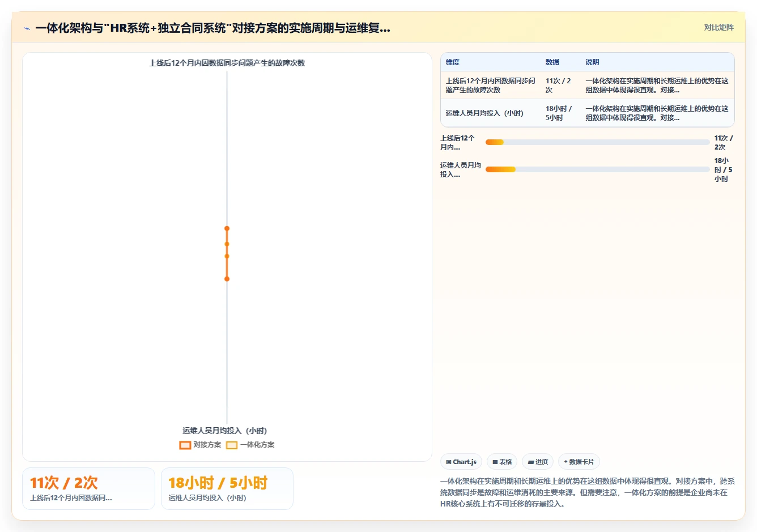Click the summary paragraph starting 一体化架构在实施周期 below the tag chips
The image size is (757, 532).
[x=587, y=492]
